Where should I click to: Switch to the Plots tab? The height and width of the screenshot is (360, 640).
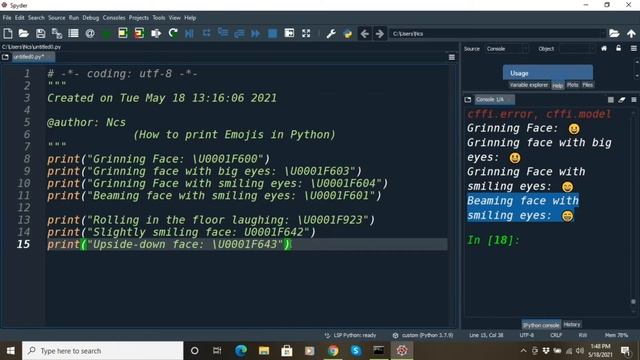click(573, 85)
